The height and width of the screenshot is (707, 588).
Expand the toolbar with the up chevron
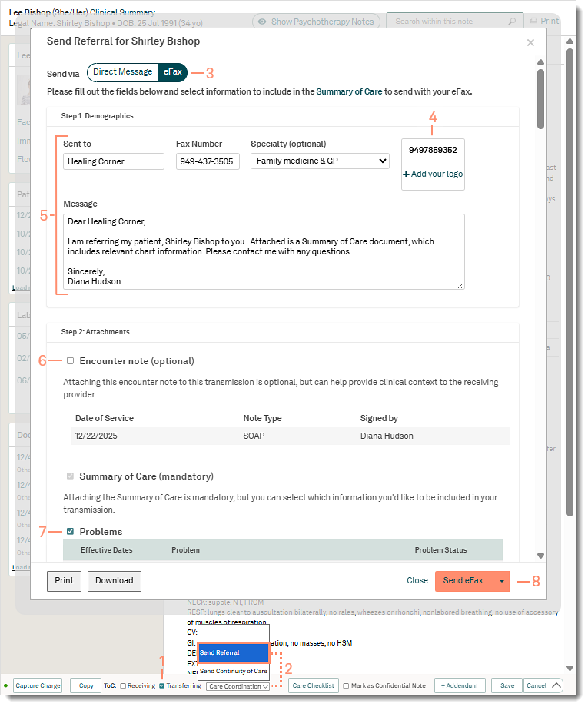click(556, 685)
